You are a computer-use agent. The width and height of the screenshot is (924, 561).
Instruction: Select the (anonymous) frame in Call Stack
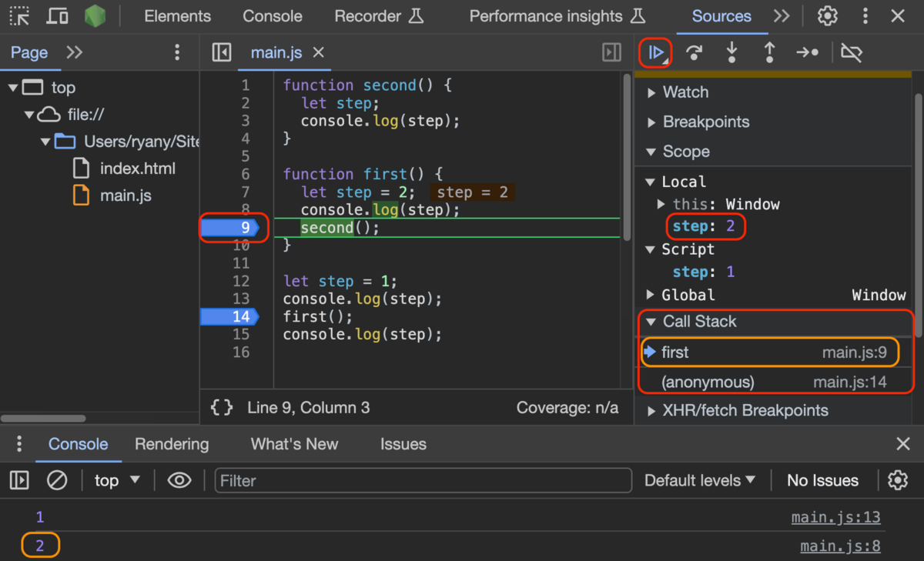[x=708, y=382]
